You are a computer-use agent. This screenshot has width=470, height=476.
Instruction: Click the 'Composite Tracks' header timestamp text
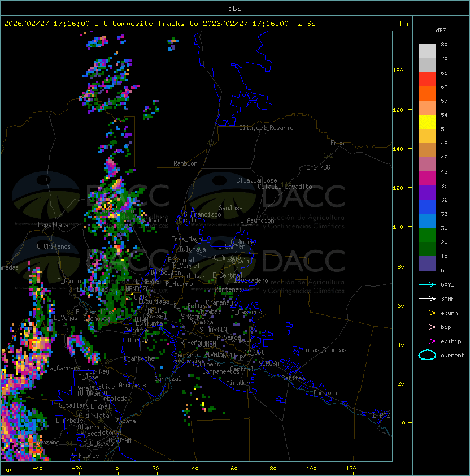[x=160, y=23]
